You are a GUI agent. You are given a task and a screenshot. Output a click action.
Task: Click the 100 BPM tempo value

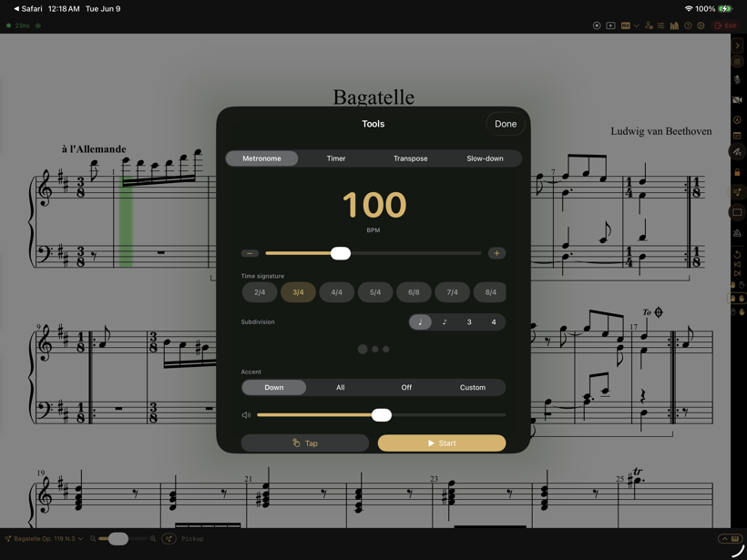coord(374,205)
